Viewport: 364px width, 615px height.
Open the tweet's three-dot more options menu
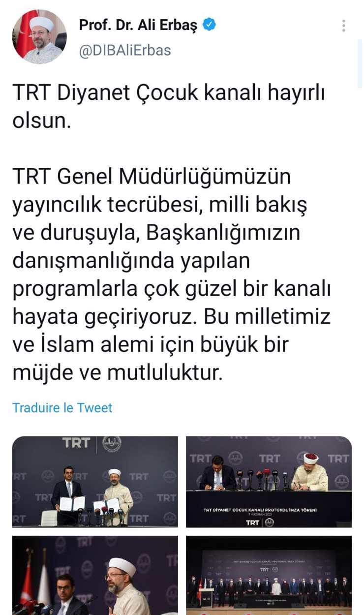pos(343,26)
